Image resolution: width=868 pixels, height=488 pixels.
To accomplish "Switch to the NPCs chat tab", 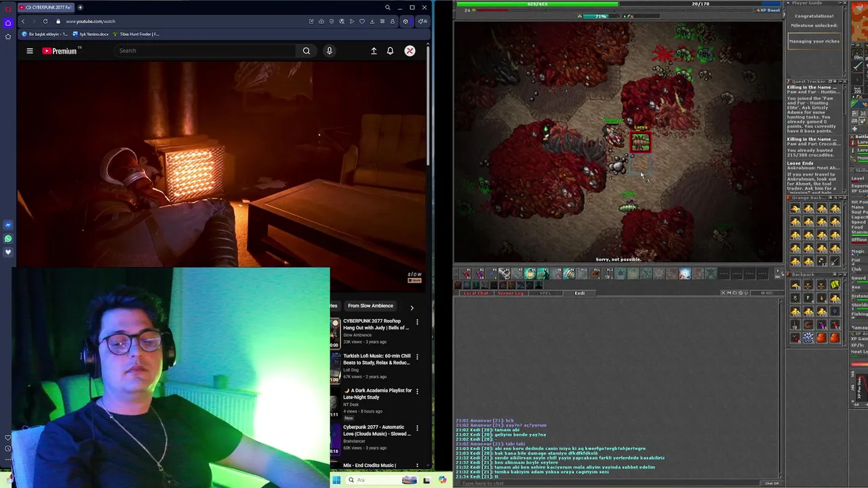I will 545,293.
